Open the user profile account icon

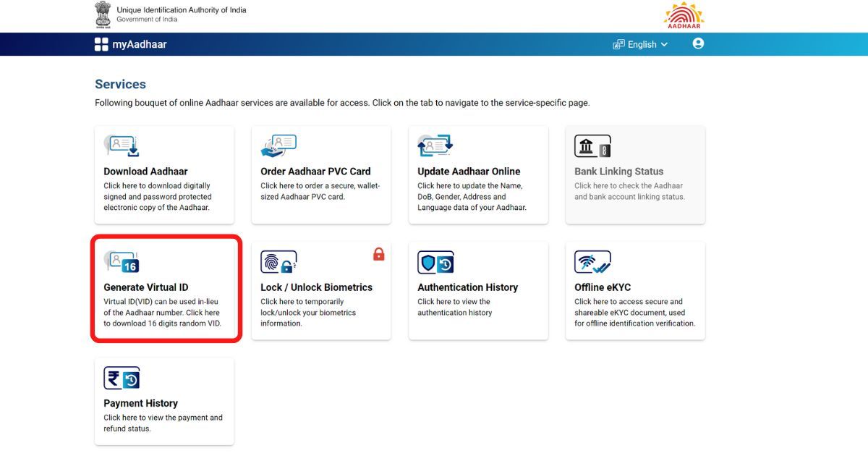pos(698,43)
